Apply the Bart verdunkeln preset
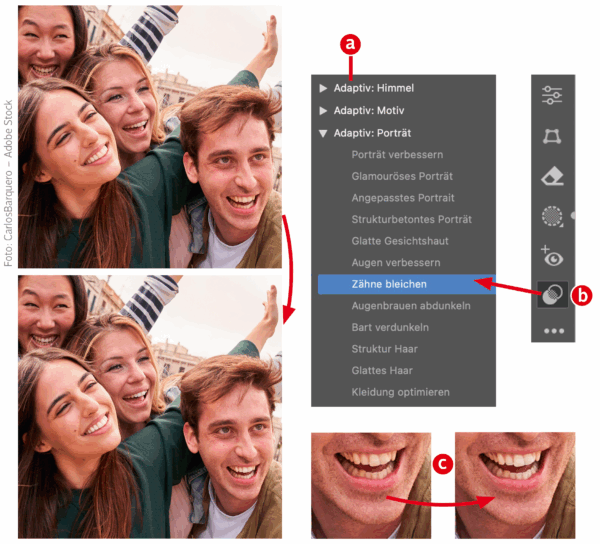 point(390,327)
